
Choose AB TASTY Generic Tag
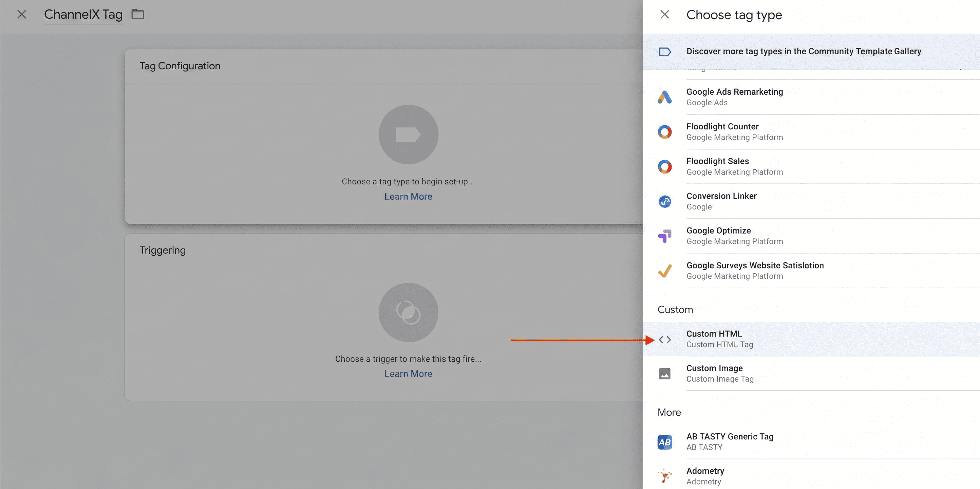[x=811, y=442]
